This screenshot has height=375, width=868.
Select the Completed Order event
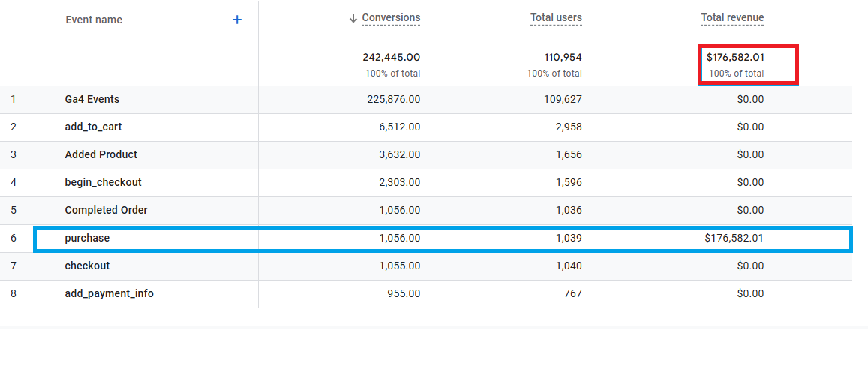pos(107,210)
